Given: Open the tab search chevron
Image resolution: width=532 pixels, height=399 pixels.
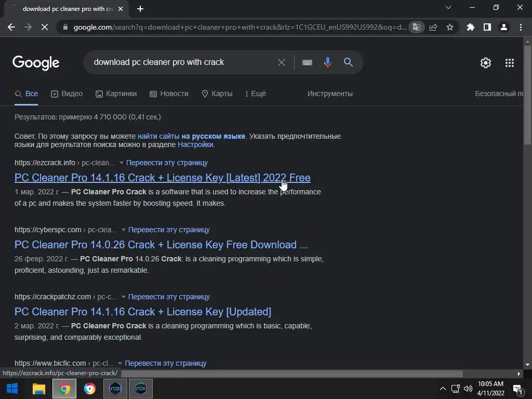Looking at the screenshot, I should 448,7.
